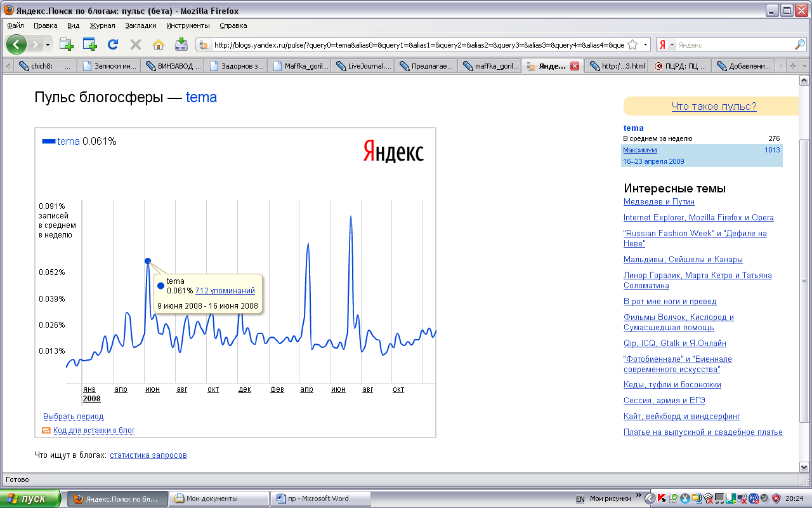The width and height of the screenshot is (812, 508).
Task: Open the Инструменты menu
Action: pyautogui.click(x=188, y=25)
